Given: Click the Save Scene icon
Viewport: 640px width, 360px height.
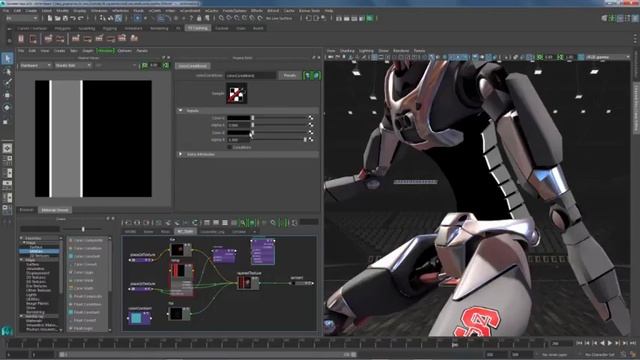Looking at the screenshot, I should coord(65,18).
